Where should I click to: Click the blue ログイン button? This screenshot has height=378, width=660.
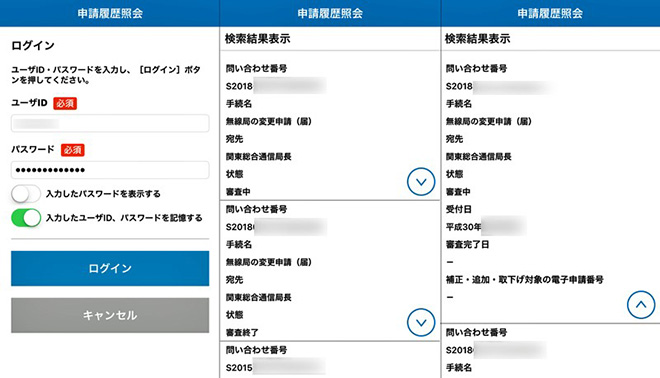(110, 269)
